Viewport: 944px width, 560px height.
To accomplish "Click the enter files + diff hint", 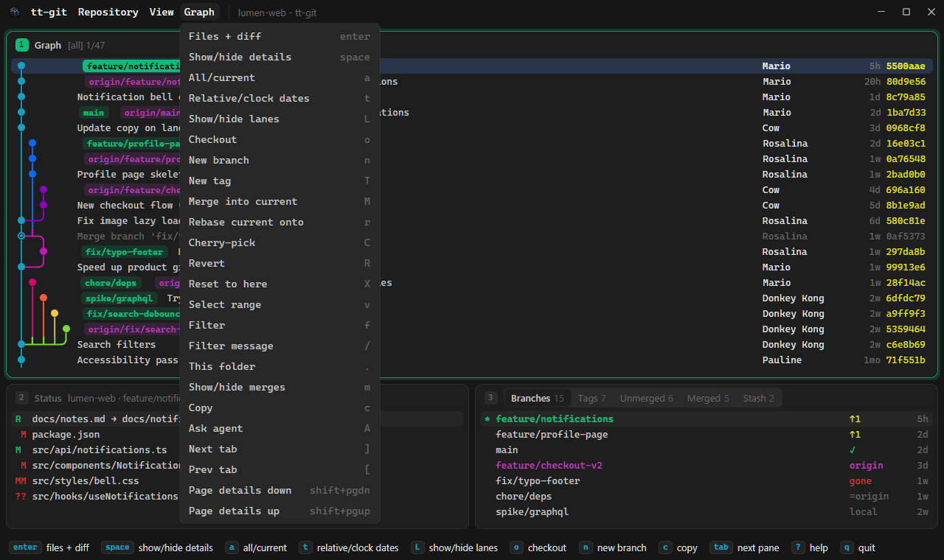I will (49, 547).
